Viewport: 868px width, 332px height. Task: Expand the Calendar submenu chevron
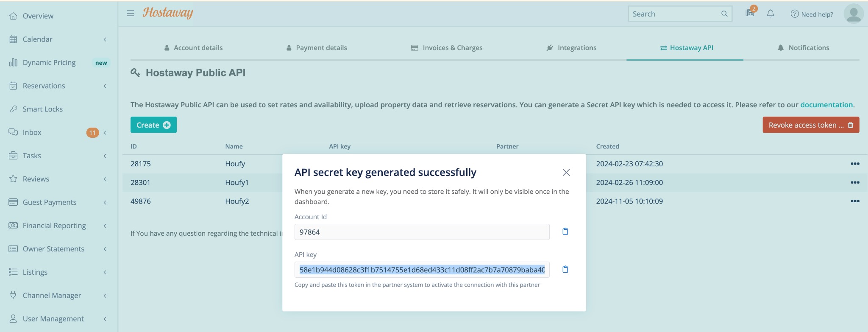105,39
